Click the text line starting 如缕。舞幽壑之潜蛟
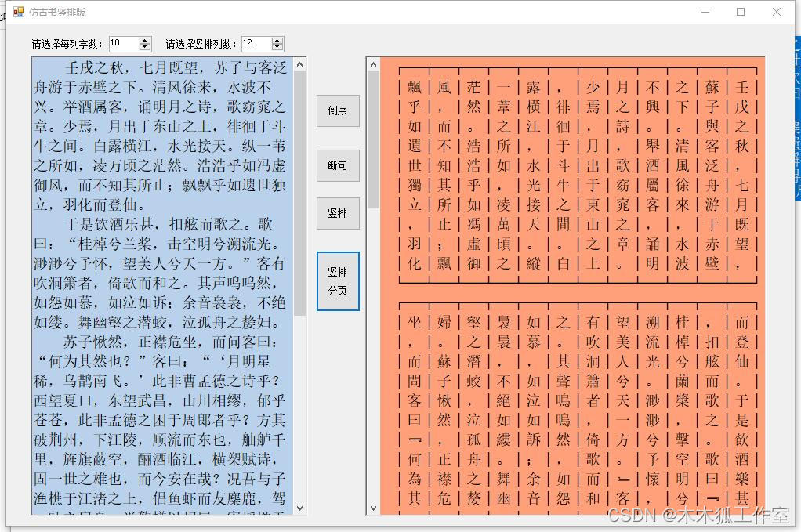The image size is (801, 532). [158, 322]
